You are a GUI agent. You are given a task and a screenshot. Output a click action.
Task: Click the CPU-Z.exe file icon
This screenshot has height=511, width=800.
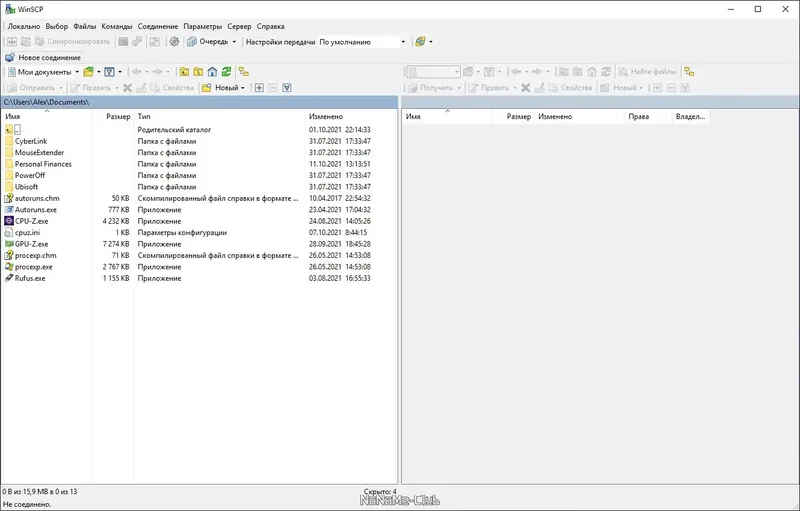coord(9,221)
